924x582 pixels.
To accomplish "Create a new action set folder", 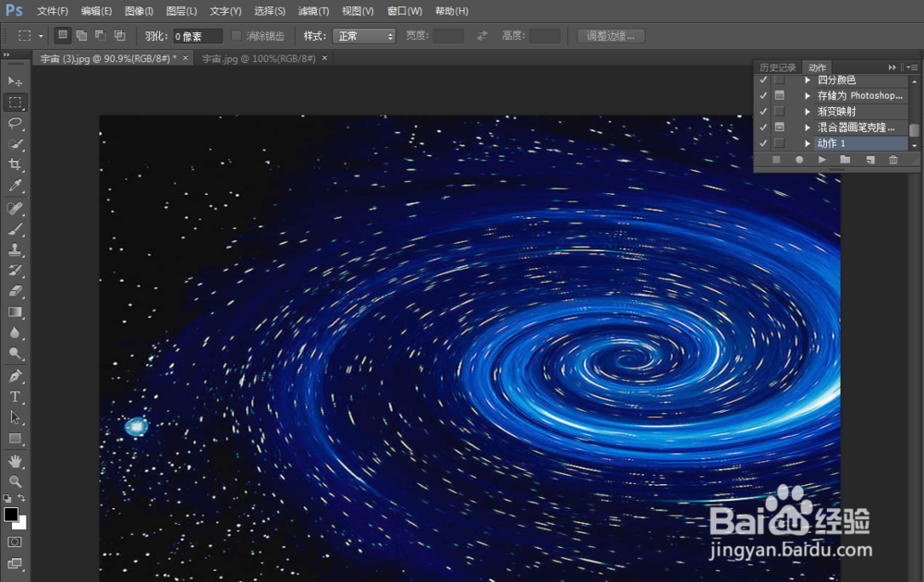I will click(845, 160).
